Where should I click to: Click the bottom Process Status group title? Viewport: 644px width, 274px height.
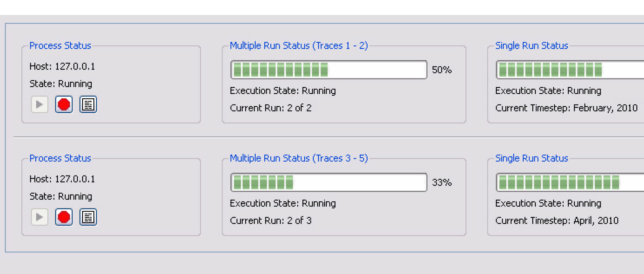pyautogui.click(x=60, y=158)
